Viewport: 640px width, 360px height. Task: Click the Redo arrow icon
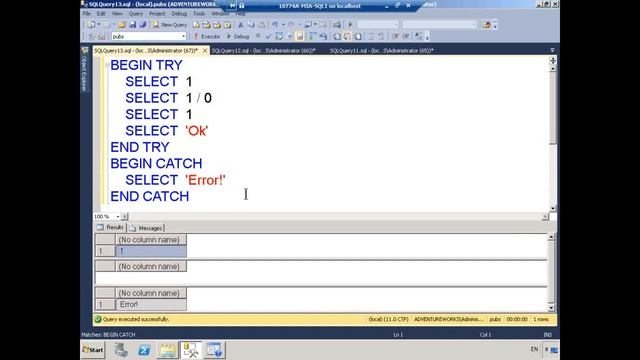point(291,25)
